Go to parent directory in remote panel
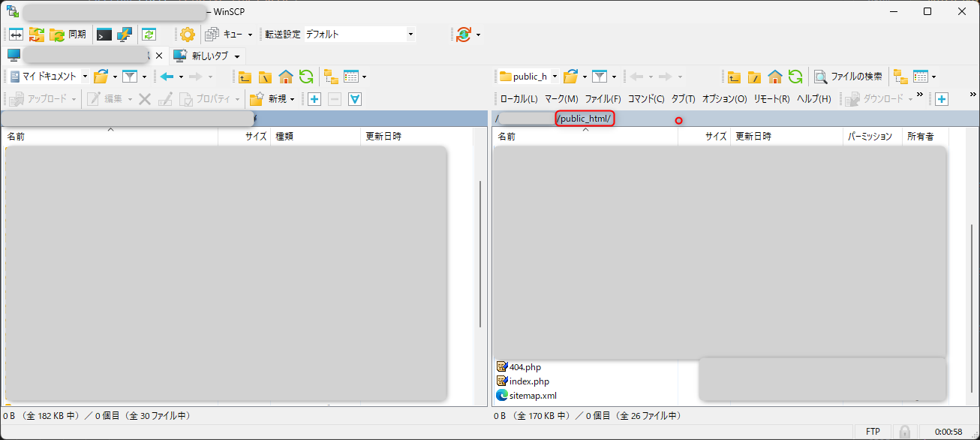980x440 pixels. pos(733,76)
